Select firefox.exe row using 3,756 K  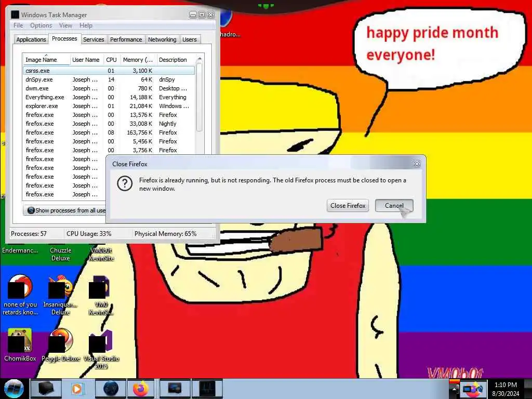coord(109,150)
